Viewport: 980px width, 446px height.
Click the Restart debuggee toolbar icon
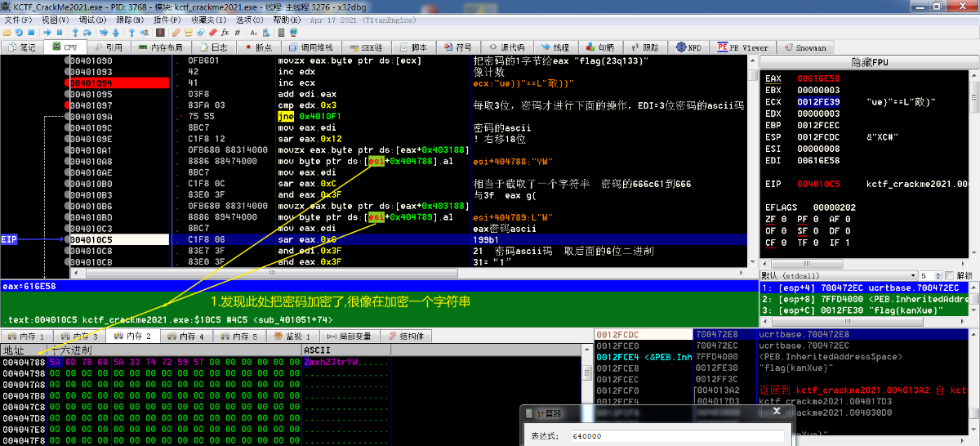tap(19, 33)
